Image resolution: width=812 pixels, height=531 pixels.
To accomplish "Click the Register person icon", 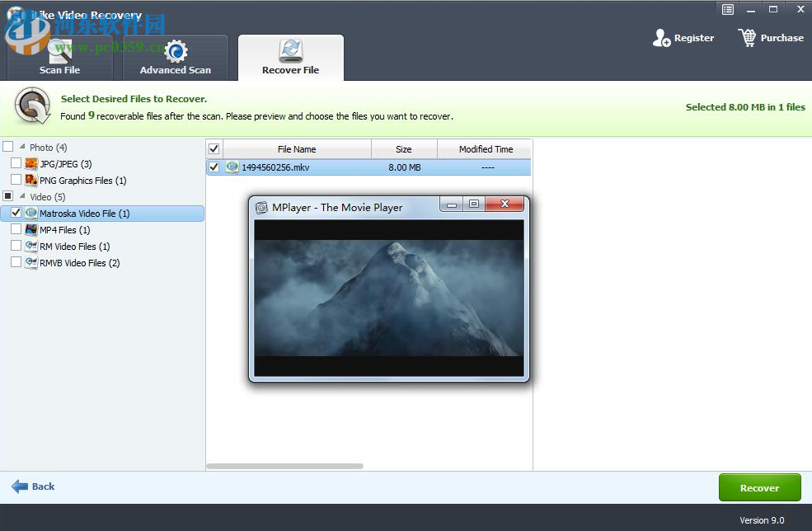I will pyautogui.click(x=660, y=37).
